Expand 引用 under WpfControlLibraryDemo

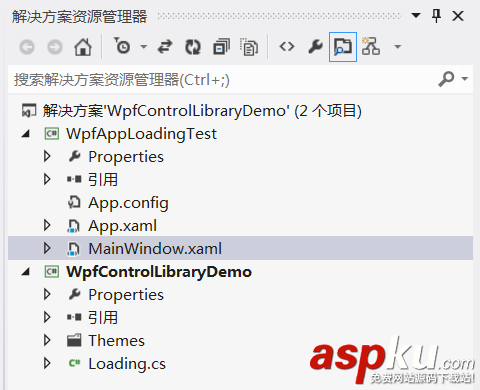pyautogui.click(x=47, y=317)
